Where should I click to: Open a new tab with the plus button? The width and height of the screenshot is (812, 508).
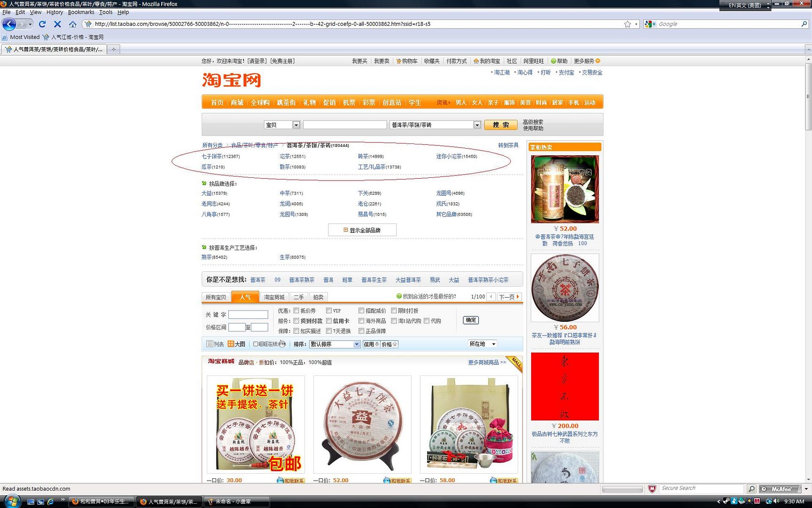click(113, 49)
